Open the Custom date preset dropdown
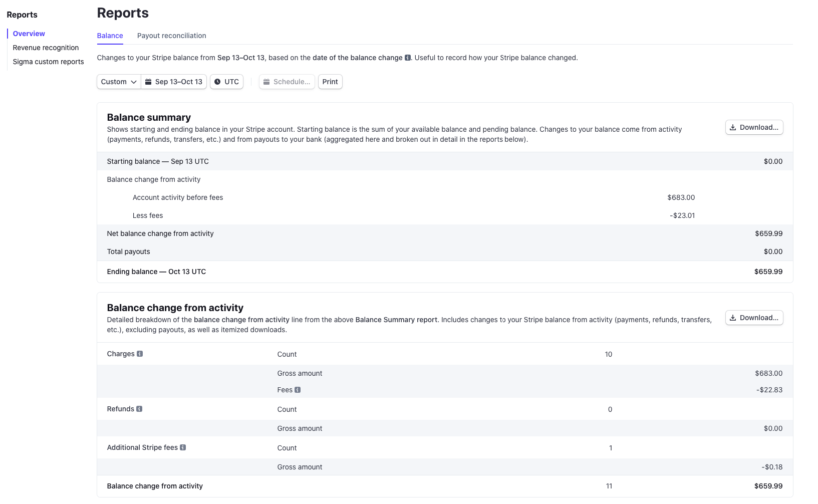 (119, 82)
